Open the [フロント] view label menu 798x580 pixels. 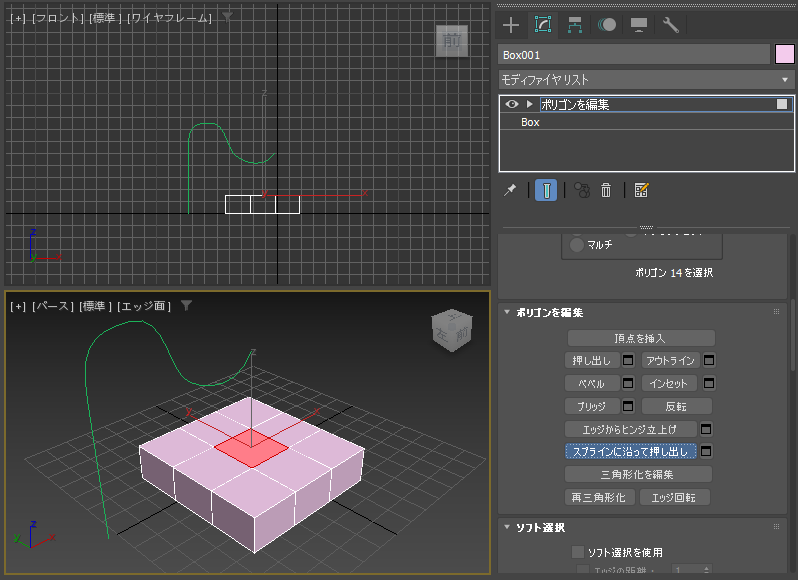click(x=58, y=18)
